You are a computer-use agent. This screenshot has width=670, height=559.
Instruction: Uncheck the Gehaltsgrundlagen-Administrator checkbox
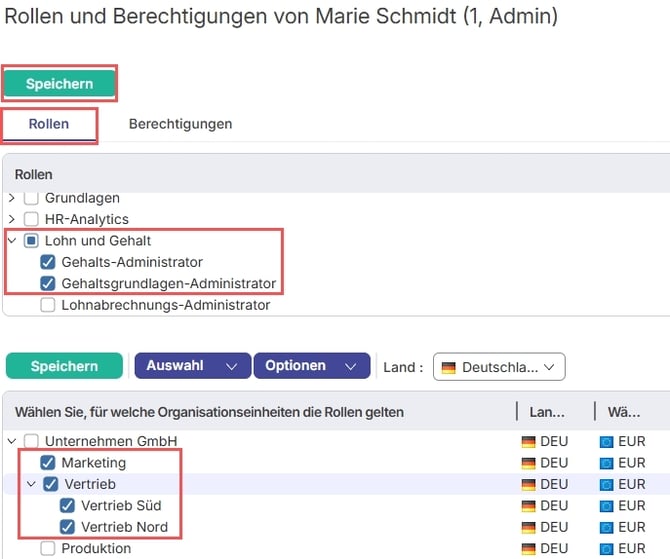coord(48,284)
